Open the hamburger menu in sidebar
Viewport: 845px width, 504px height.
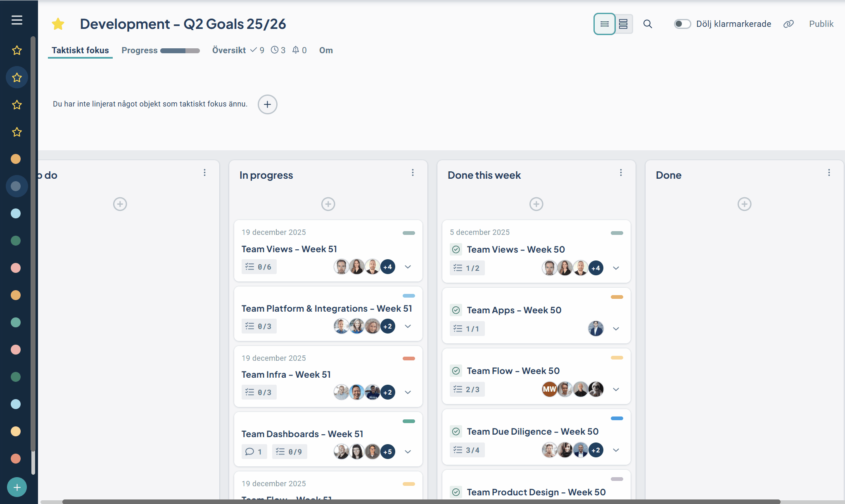[17, 20]
